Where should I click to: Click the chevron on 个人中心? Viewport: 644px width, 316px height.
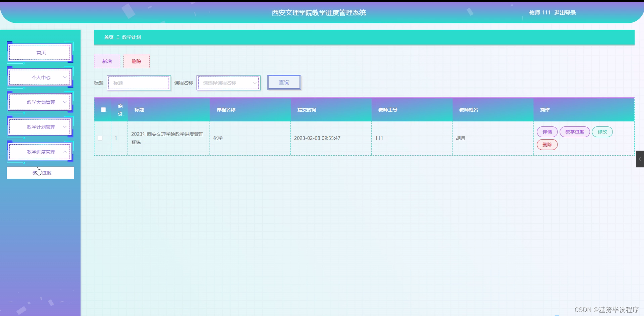[65, 77]
